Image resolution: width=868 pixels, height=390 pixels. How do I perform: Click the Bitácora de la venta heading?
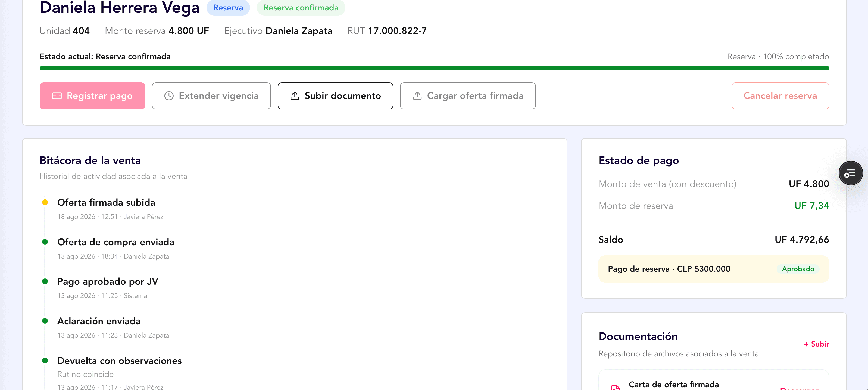tap(90, 161)
